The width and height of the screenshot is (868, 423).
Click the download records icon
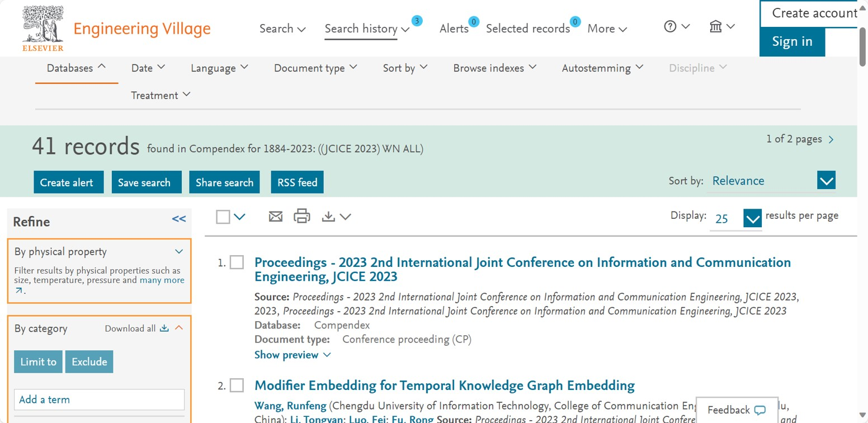click(x=328, y=217)
